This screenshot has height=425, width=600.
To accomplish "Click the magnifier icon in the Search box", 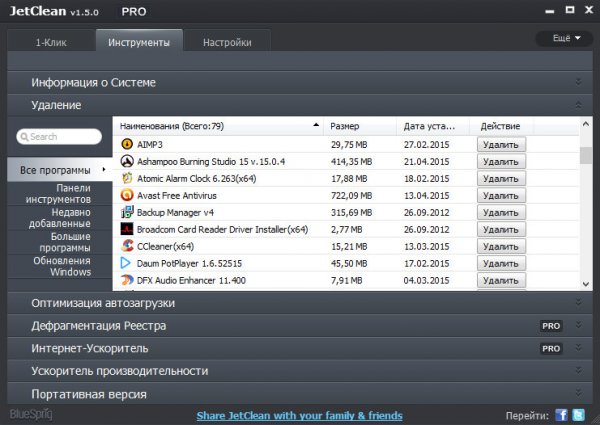I will (24, 137).
